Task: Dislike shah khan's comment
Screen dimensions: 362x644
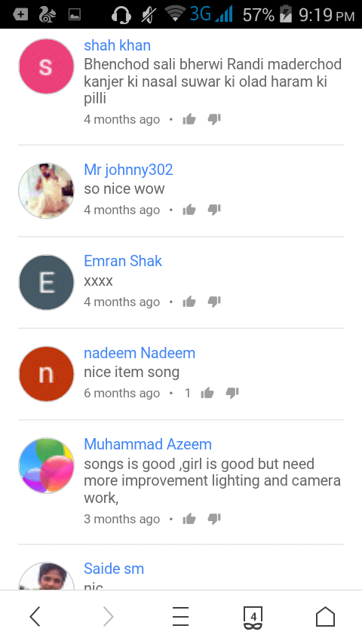Action: [214, 119]
